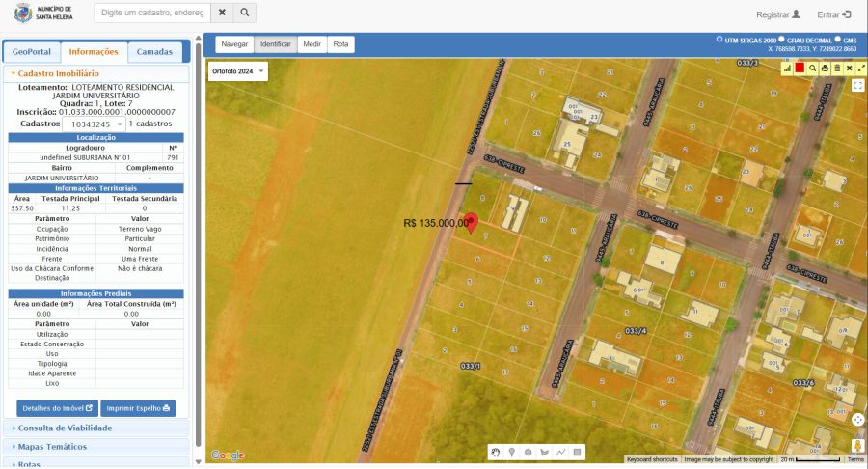The image size is (868, 469).
Task: Click the search magnifier icon in map toolbar
Action: (813, 68)
